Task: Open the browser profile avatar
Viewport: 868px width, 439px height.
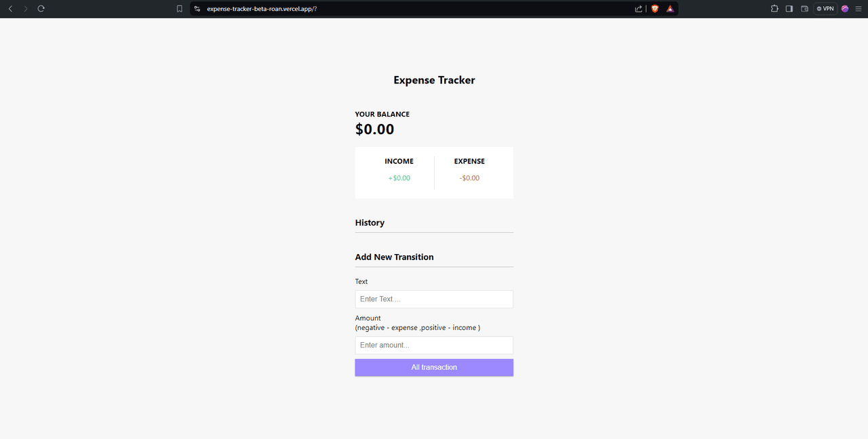Action: tap(845, 9)
